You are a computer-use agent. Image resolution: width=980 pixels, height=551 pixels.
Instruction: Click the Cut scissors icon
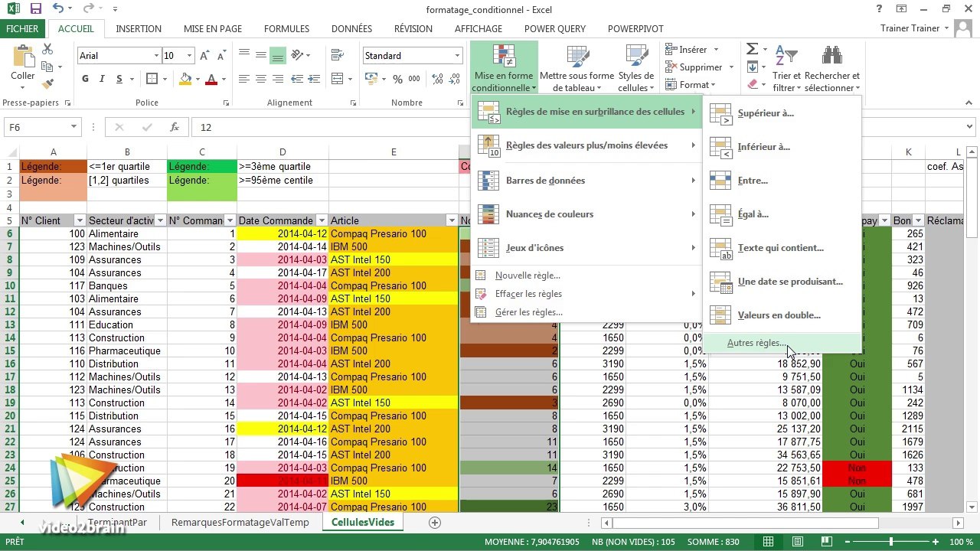pos(47,49)
